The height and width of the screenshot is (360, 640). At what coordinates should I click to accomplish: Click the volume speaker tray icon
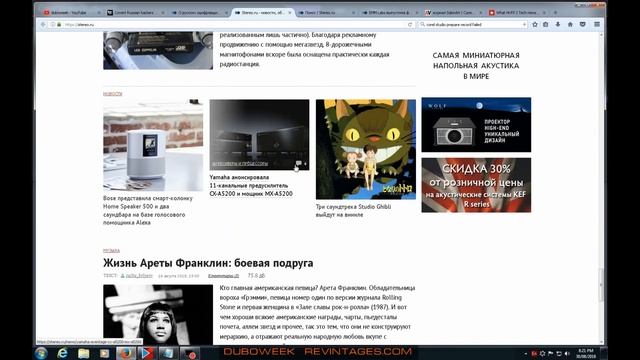[x=567, y=353]
